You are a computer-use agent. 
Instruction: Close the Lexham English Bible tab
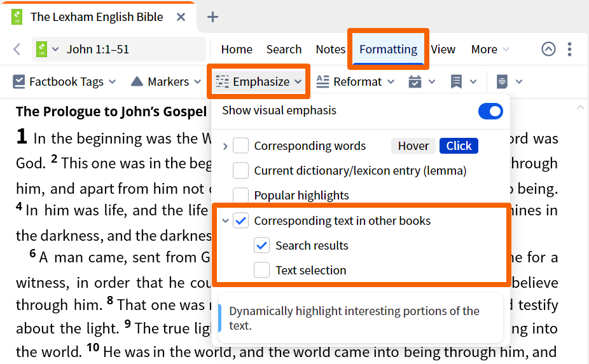(181, 17)
